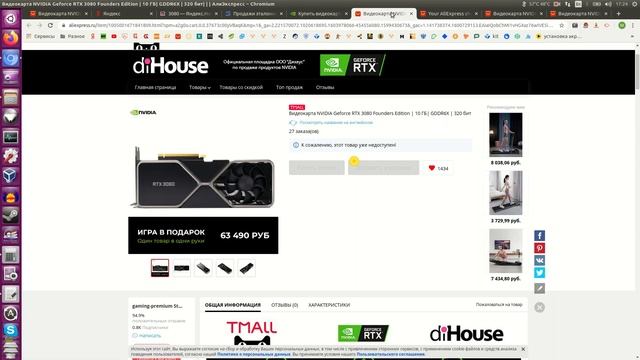Reload the current page

pos(50,25)
